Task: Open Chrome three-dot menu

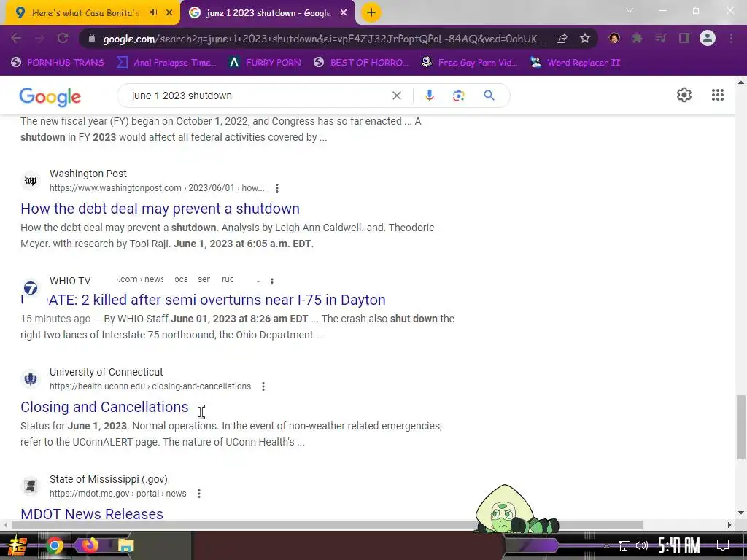Action: (x=731, y=38)
